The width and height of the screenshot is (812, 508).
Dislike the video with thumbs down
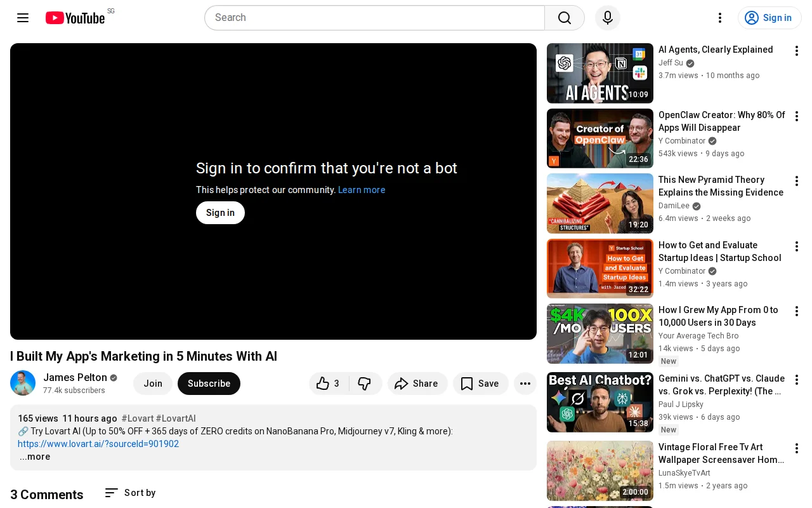[365, 384]
